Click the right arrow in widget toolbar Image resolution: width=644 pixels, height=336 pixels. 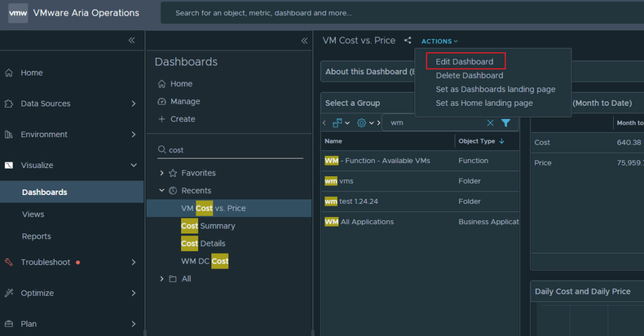click(379, 123)
